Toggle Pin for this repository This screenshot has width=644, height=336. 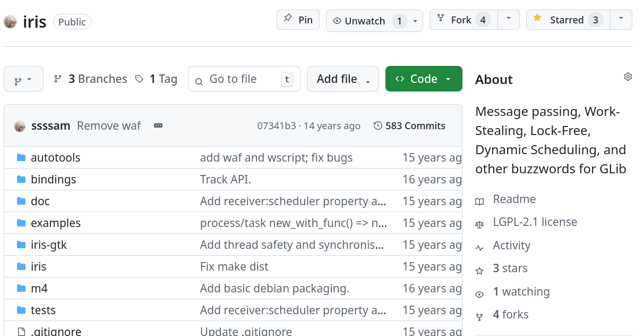(x=298, y=20)
